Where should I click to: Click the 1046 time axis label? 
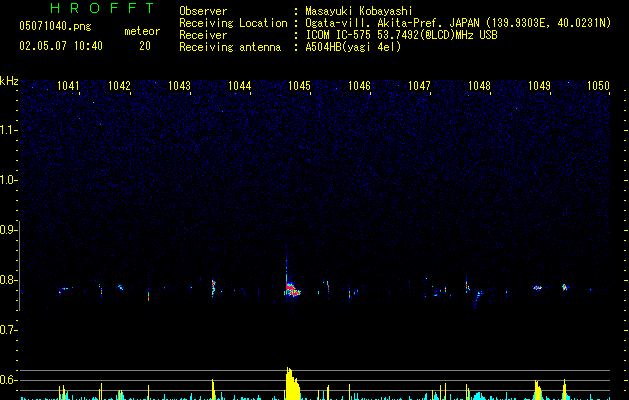point(359,86)
